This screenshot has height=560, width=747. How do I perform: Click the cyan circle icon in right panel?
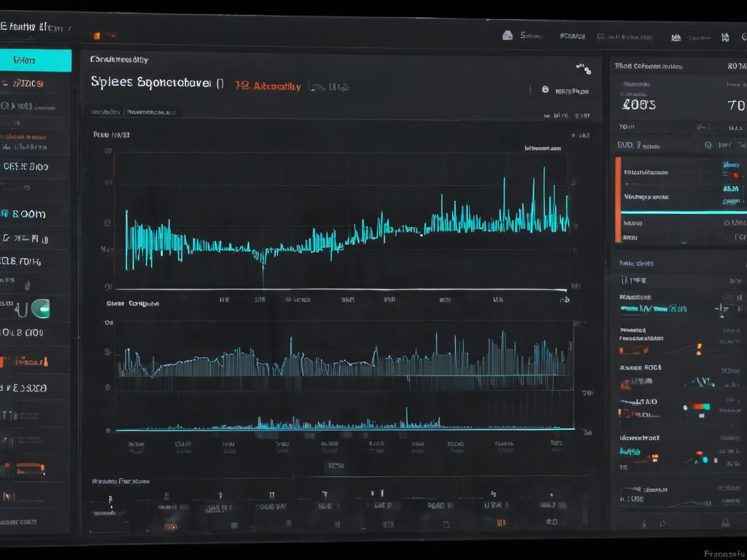(x=708, y=145)
